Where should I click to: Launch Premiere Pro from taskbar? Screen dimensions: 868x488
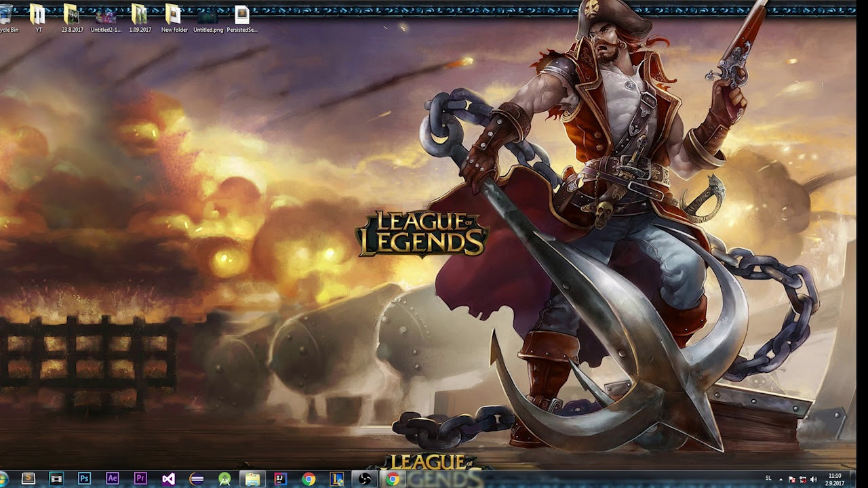click(140, 479)
